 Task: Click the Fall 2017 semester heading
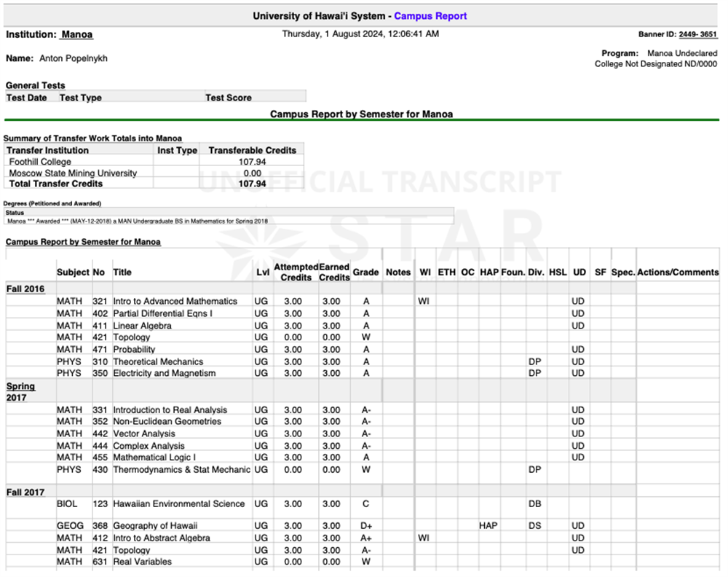25,492
